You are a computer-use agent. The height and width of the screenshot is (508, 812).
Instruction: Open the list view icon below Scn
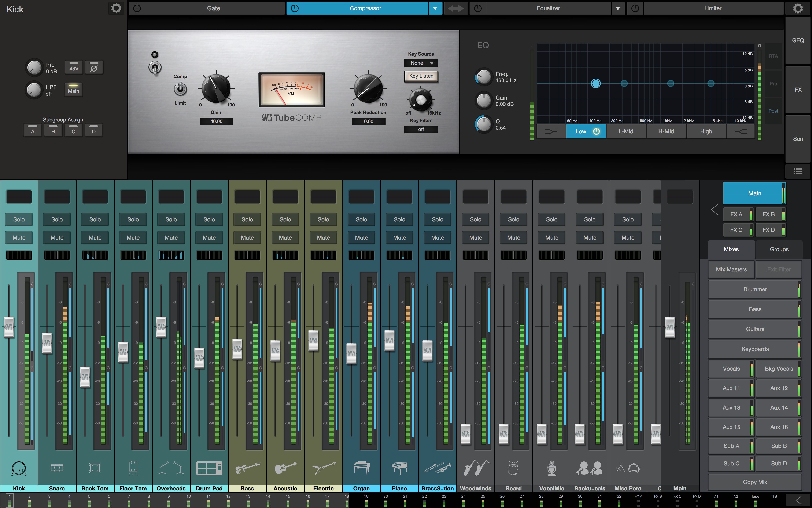[x=798, y=171]
